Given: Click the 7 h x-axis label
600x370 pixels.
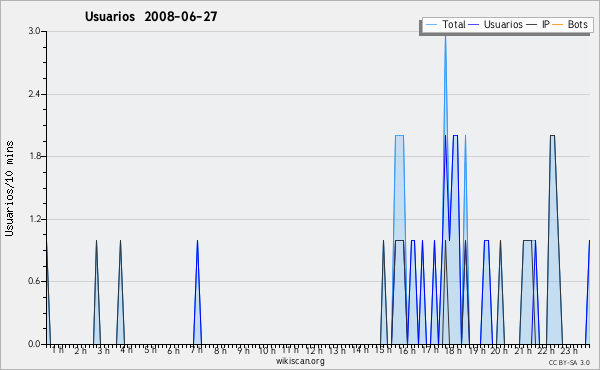Looking at the screenshot, I should [196, 350].
